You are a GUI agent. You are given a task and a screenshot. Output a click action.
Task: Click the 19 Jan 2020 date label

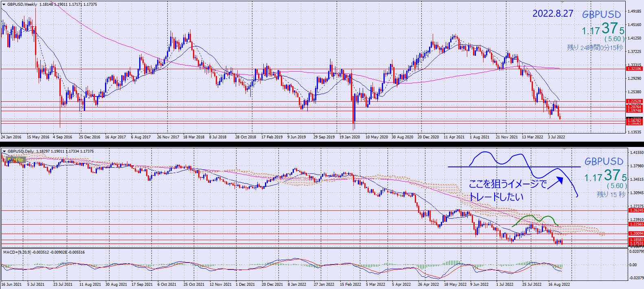point(350,137)
